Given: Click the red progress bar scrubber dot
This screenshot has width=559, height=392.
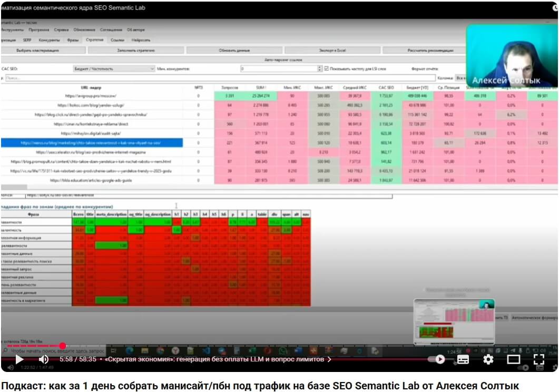Looking at the screenshot, I should [x=63, y=345].
